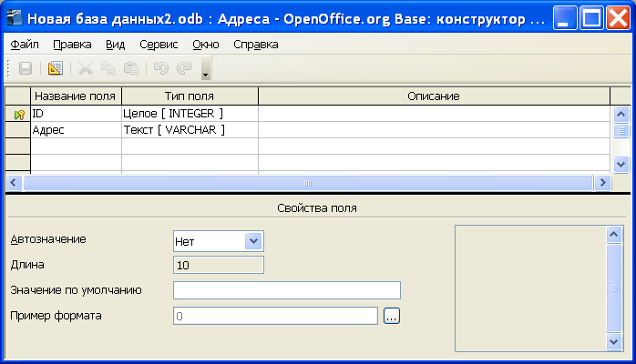The height and width of the screenshot is (364, 636).
Task: Click the horizontal scrollbar thumb
Action: (x=308, y=183)
